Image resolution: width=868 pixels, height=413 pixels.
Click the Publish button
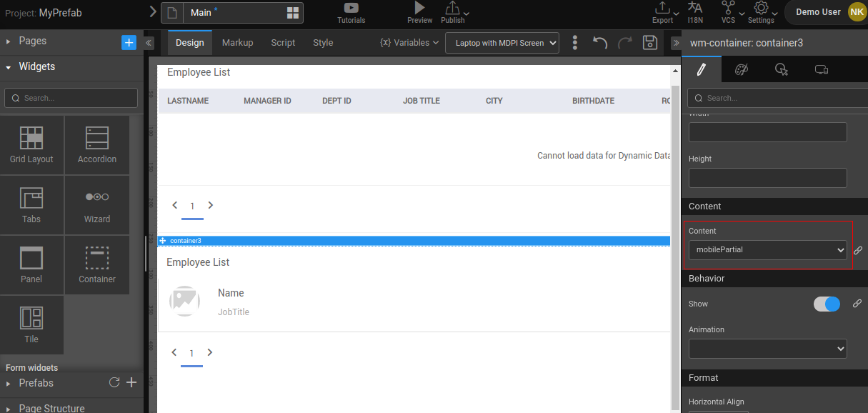pyautogui.click(x=453, y=12)
